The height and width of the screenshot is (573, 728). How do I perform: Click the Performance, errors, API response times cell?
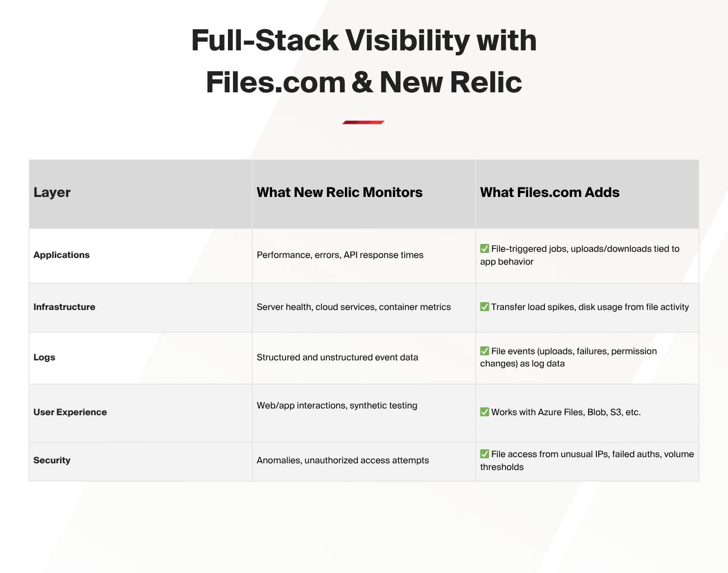340,255
